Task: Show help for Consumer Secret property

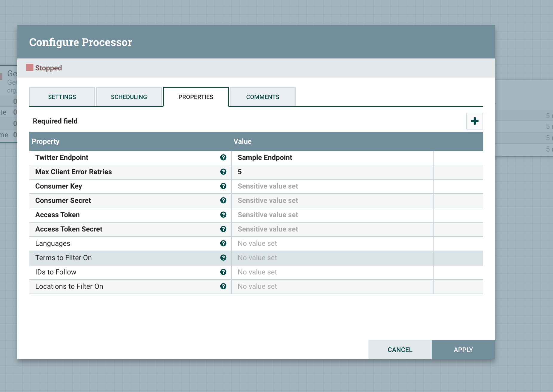Action: [x=224, y=200]
